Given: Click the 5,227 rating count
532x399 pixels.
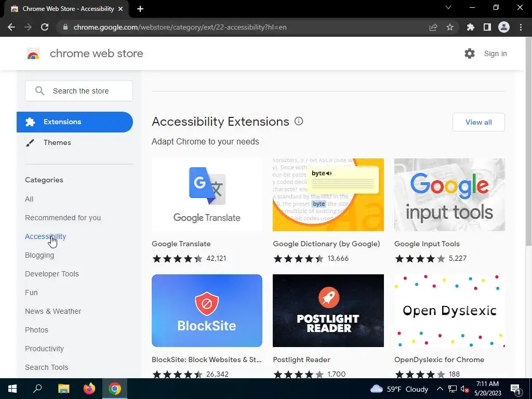Looking at the screenshot, I should (458, 259).
